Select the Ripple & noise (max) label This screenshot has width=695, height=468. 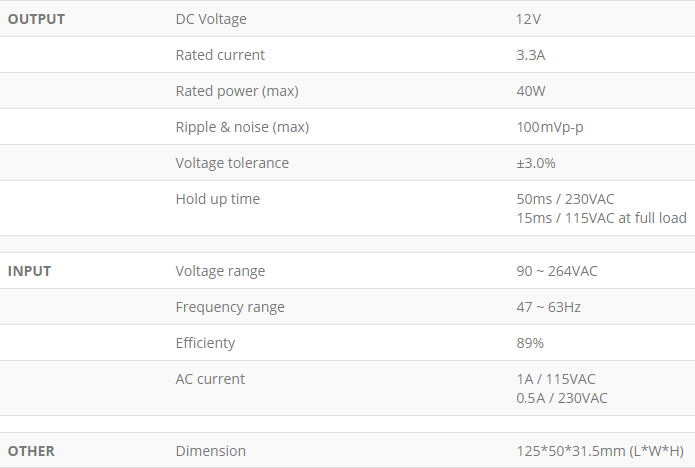(242, 127)
